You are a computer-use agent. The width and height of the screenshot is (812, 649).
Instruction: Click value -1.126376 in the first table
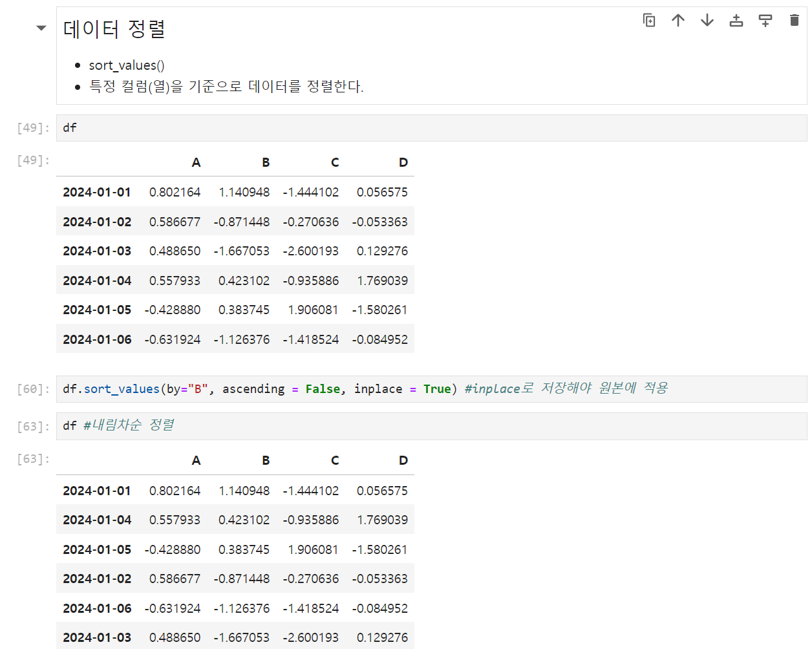pos(242,339)
